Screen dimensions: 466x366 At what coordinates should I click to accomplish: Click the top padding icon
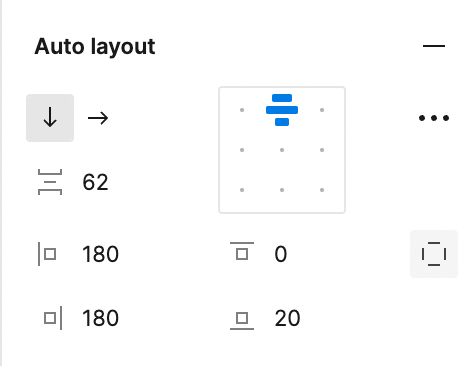click(242, 251)
